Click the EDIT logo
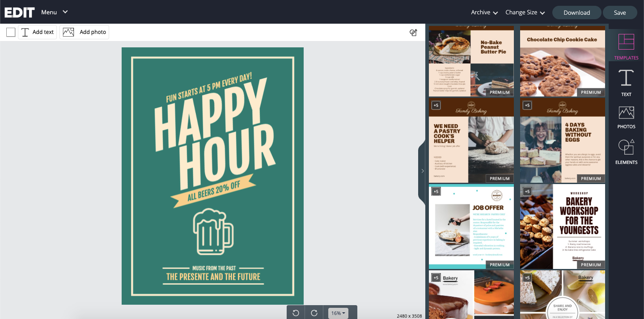This screenshot has height=319, width=644. coord(19,12)
